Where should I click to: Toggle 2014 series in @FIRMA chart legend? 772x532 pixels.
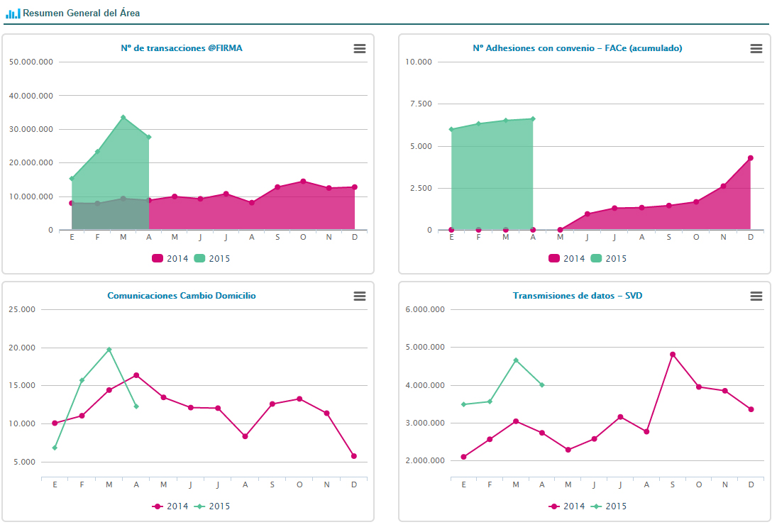[170, 258]
